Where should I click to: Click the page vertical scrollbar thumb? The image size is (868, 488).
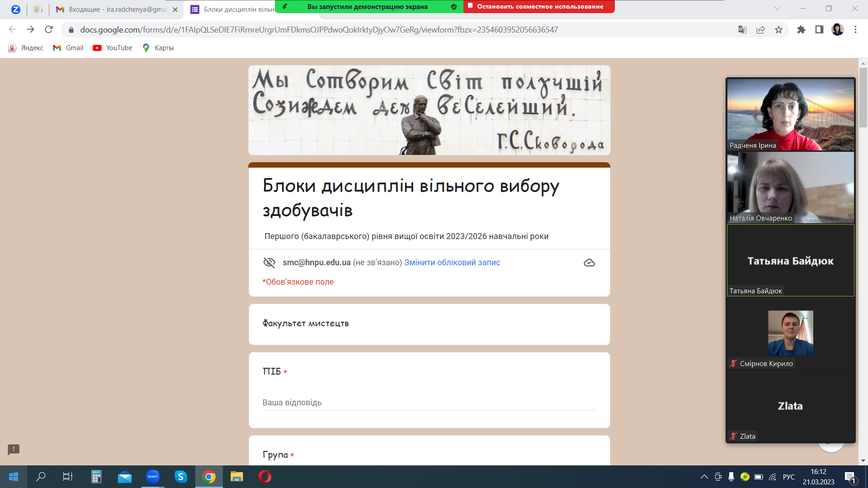click(x=863, y=97)
